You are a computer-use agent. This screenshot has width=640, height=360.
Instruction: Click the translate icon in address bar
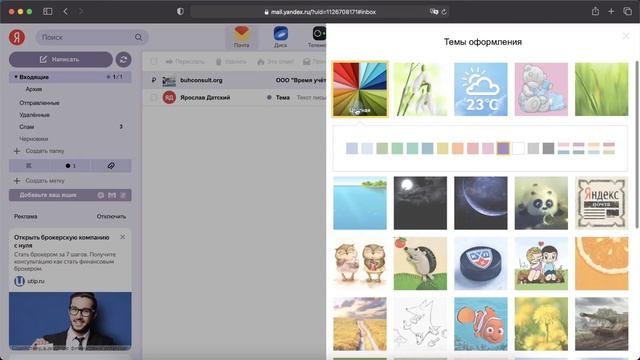[433, 12]
